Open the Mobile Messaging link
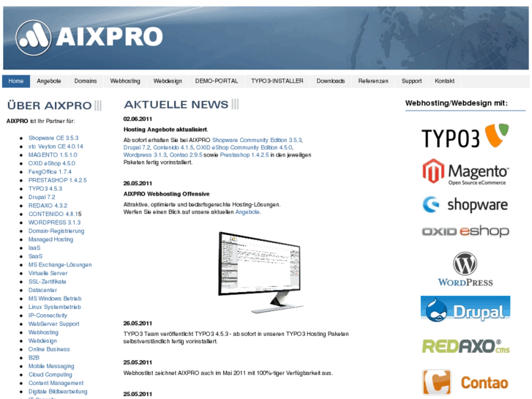This screenshot has width=532, height=399. (51, 366)
